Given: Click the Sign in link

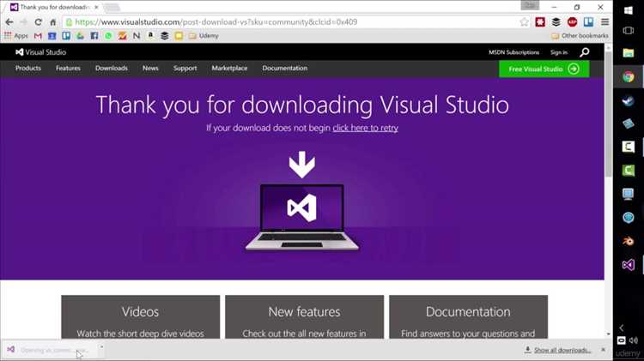Looking at the screenshot, I should 559,52.
